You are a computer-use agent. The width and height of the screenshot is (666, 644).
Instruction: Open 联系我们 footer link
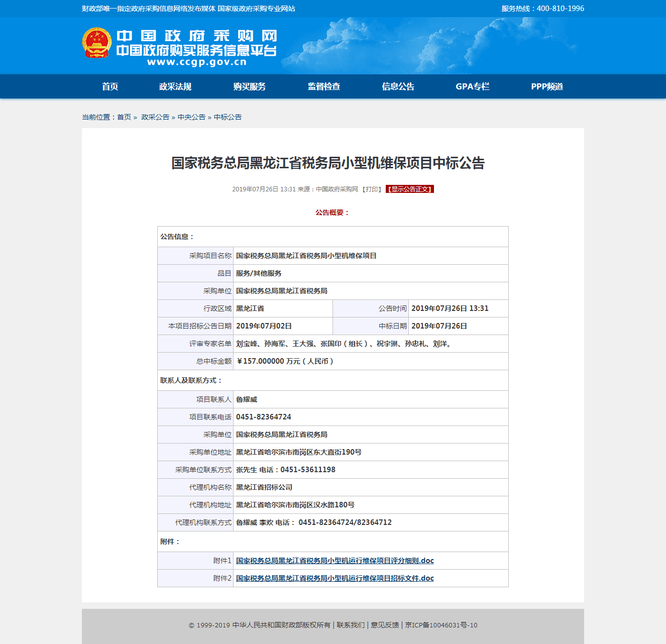351,625
